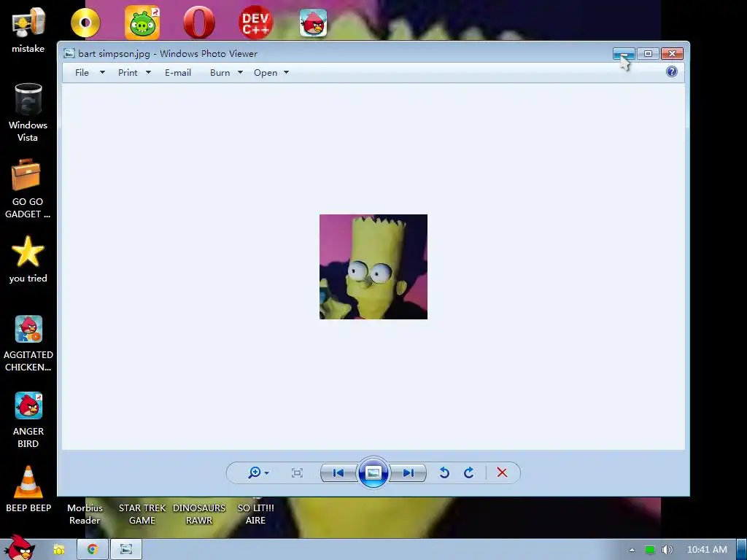Click the Open menu label
747x560 pixels.
[266, 72]
